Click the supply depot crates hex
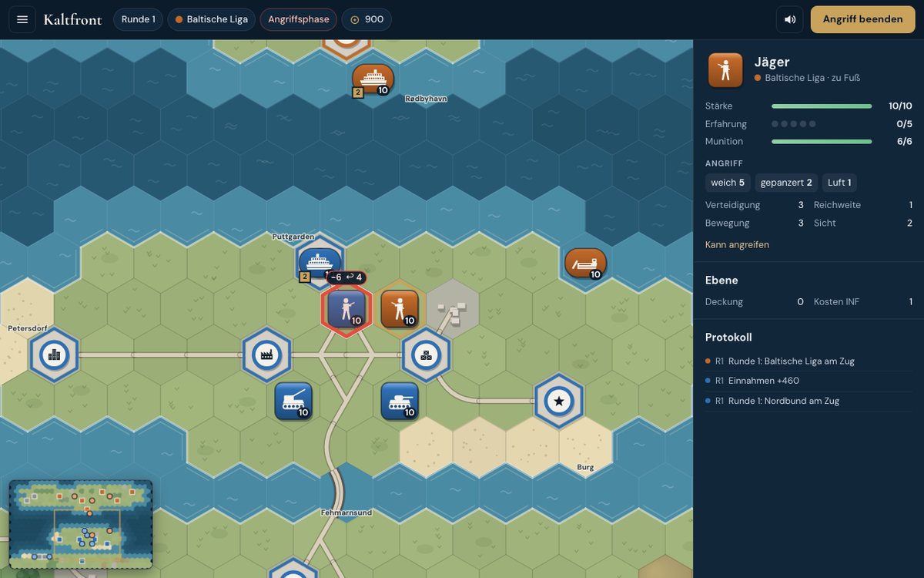This screenshot has height=578, width=924. click(426, 355)
